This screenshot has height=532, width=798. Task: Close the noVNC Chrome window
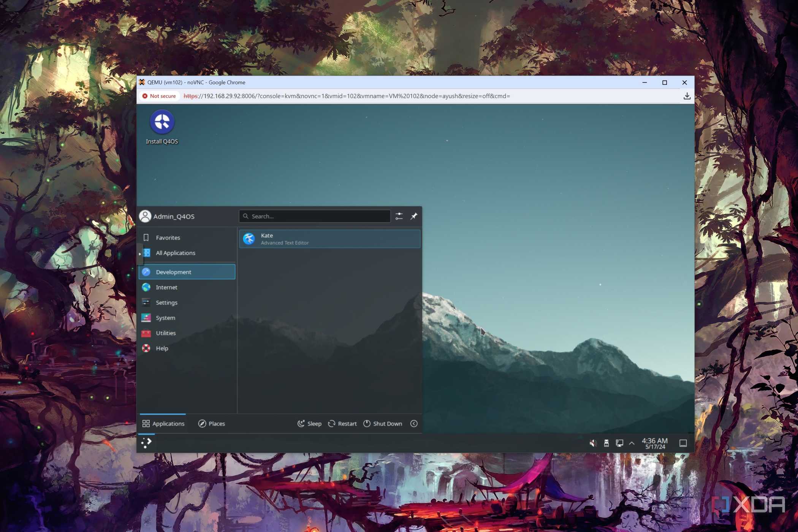coord(684,82)
